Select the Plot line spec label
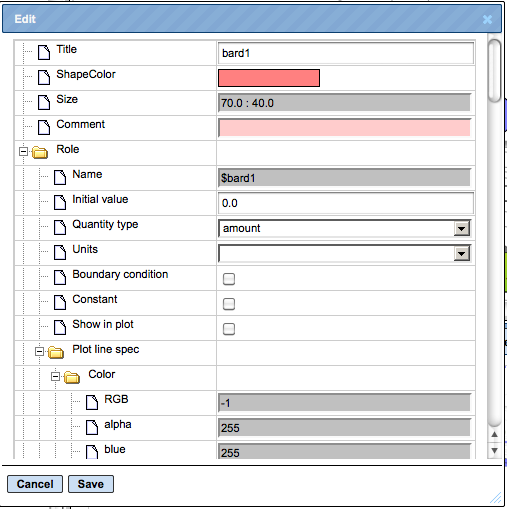 (x=106, y=350)
